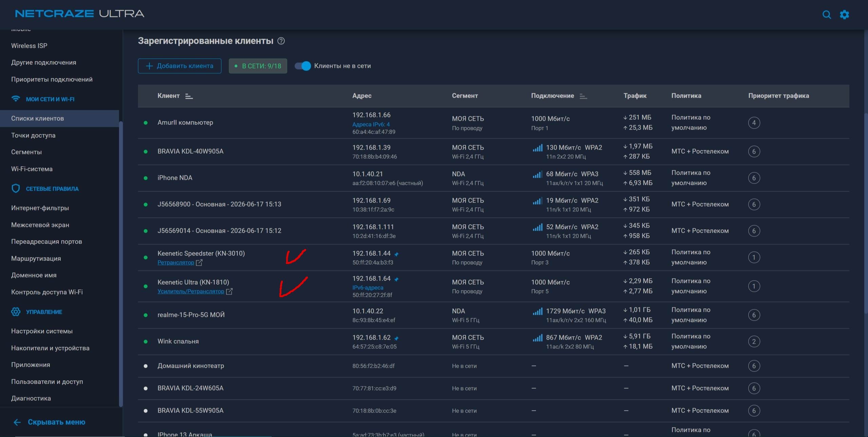Open IPv6-адреса link for Keenetic Ultra

point(368,288)
